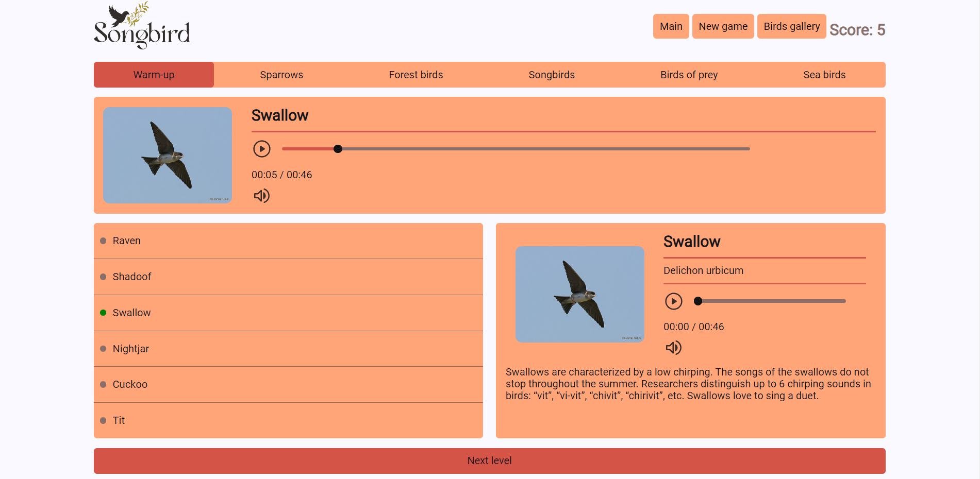
Task: Choose the Cuckoo answer option
Action: pos(130,384)
